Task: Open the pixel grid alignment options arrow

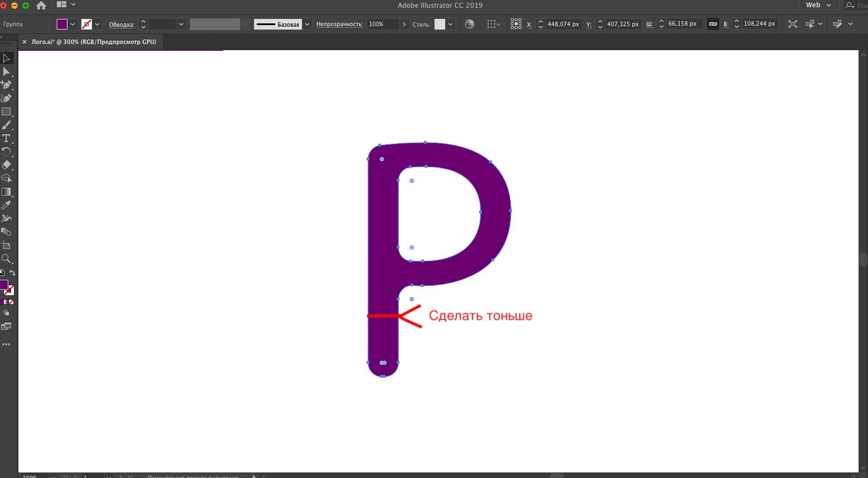Action: click(x=850, y=24)
